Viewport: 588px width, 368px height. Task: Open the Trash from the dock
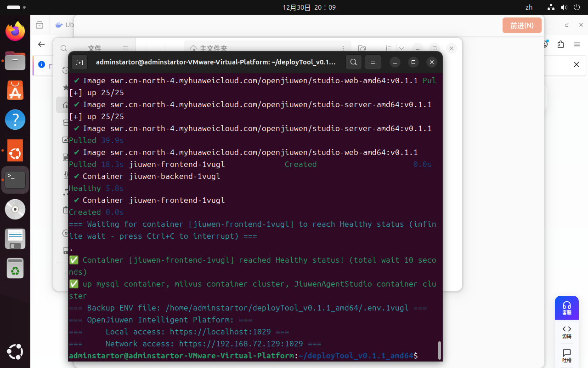pos(15,269)
